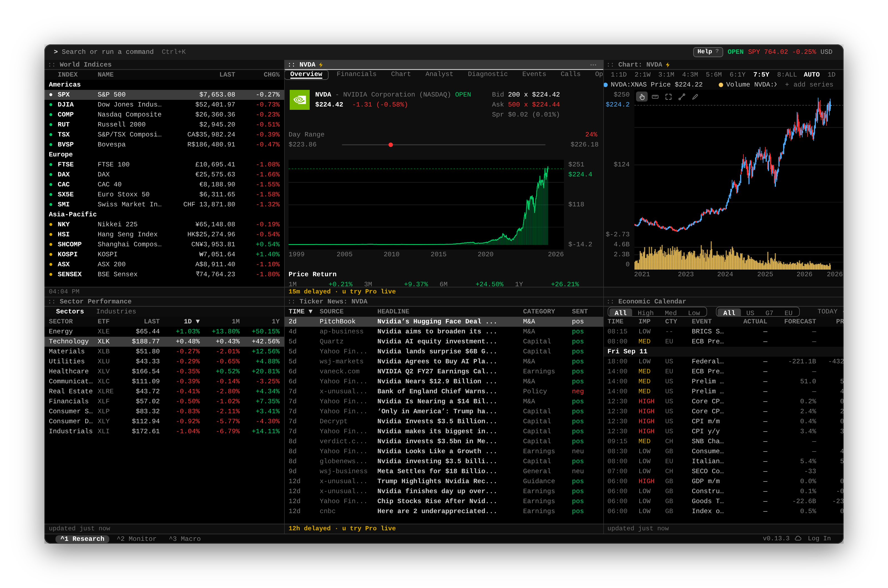Open the Financials tab

point(356,74)
